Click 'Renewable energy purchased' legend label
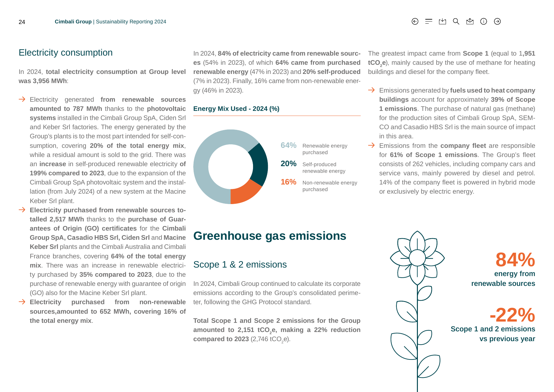The width and height of the screenshot is (554, 392). pos(325,149)
